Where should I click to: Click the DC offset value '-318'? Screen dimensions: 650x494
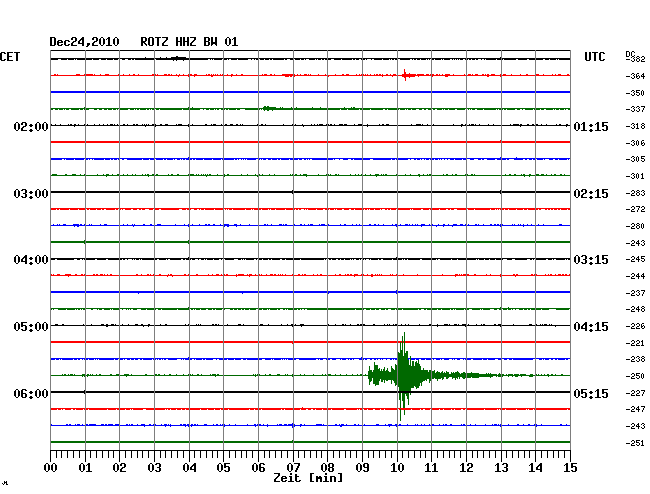(635, 126)
